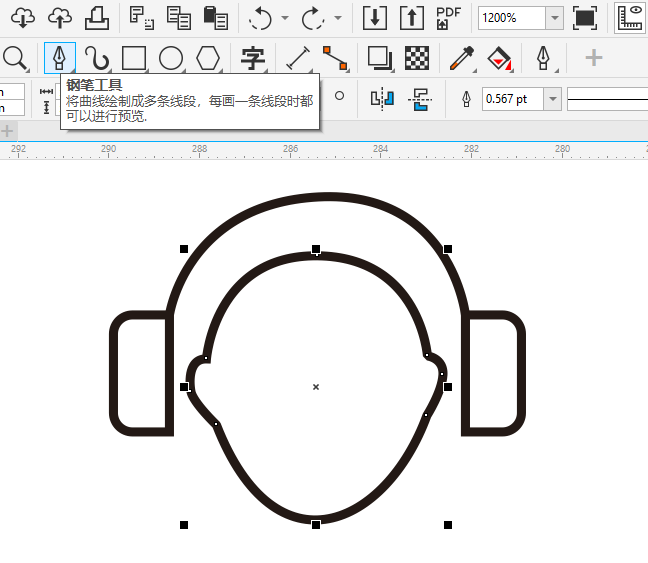Click the mirror horizontally icon
The image size is (648, 563).
click(x=382, y=99)
